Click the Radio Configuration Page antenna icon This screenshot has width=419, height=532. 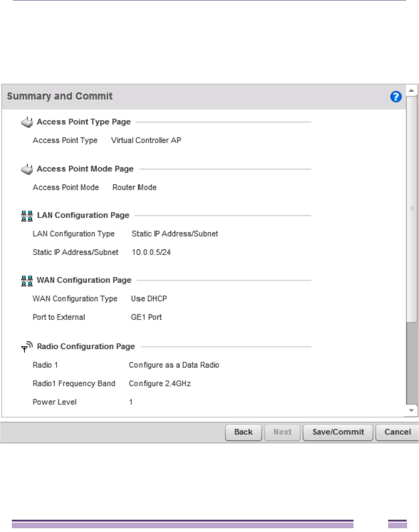27,347
